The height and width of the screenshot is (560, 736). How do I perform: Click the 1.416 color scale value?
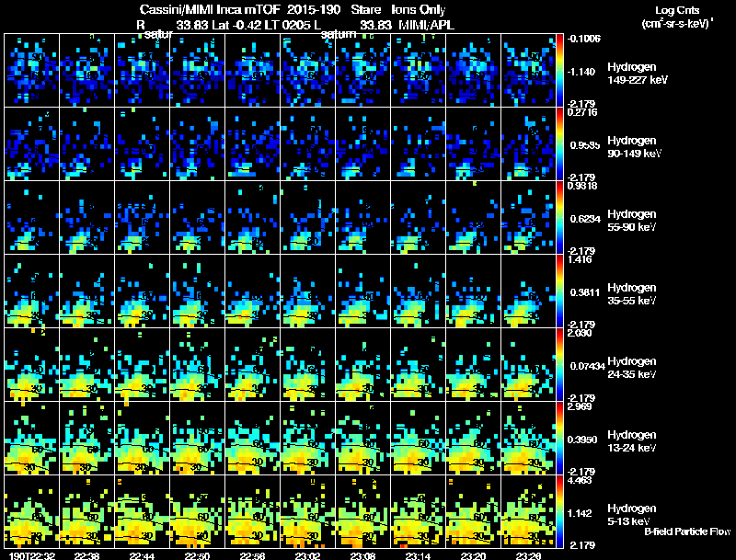(x=580, y=259)
